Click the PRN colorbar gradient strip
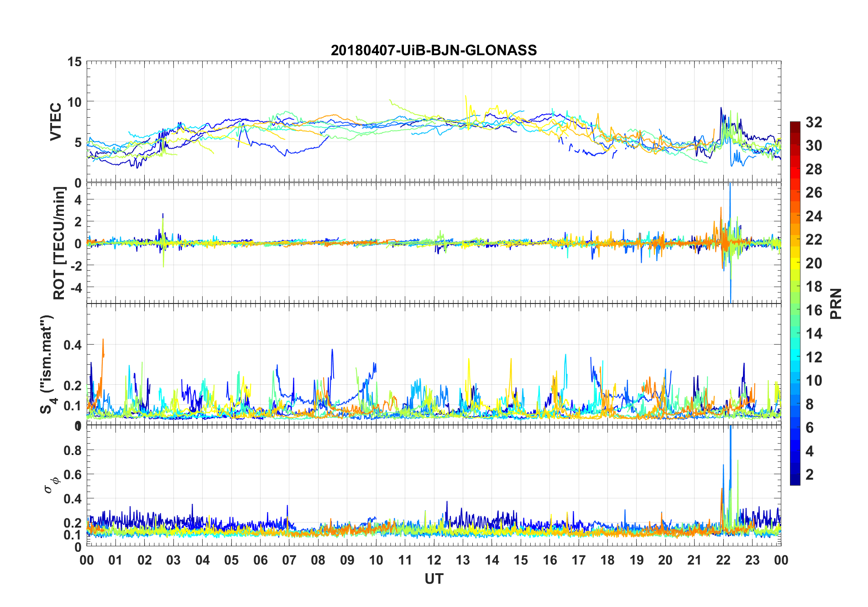 point(795,303)
